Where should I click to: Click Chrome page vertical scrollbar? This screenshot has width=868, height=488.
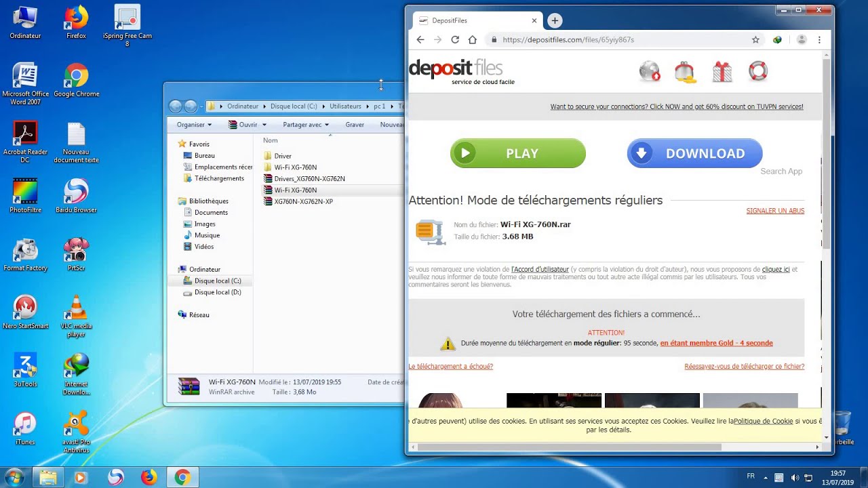(826, 154)
